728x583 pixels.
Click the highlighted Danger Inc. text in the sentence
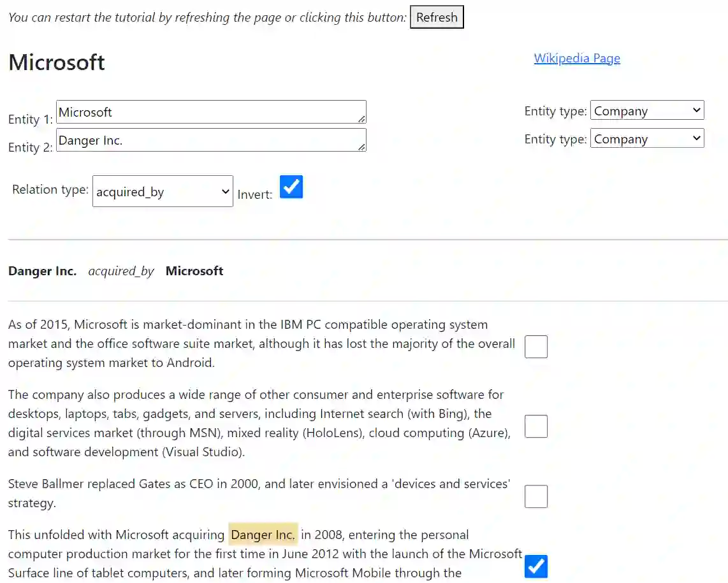[263, 535]
